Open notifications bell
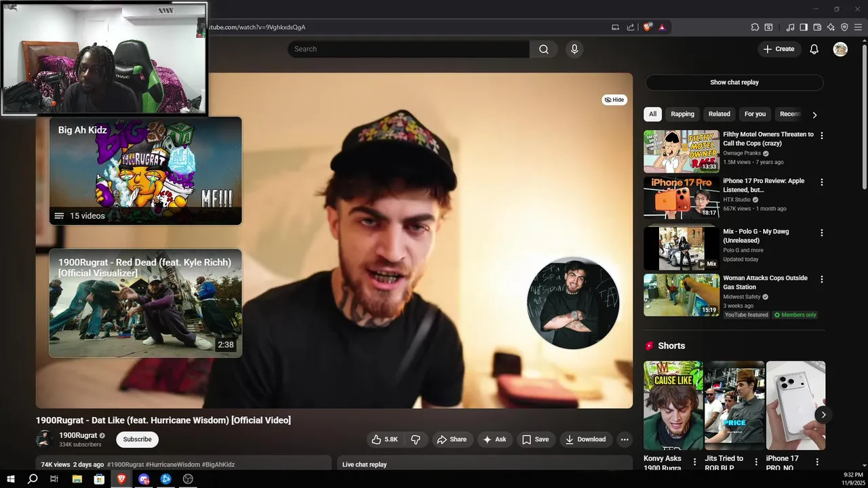Viewport: 868px width, 488px height. 814,49
